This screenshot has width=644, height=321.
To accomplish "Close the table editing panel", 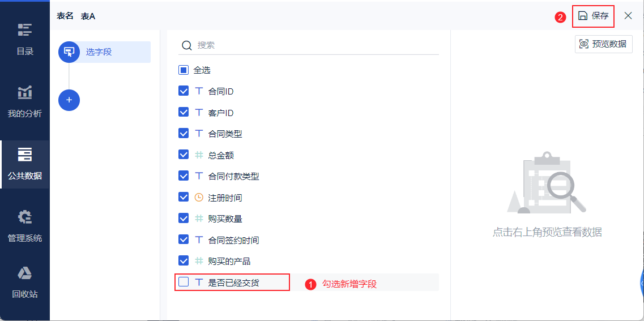I will pos(628,16).
